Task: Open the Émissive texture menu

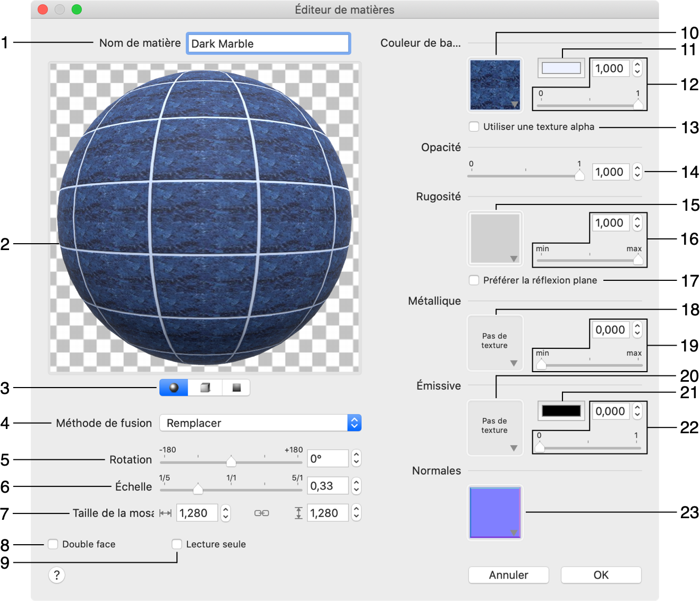Action: click(495, 428)
